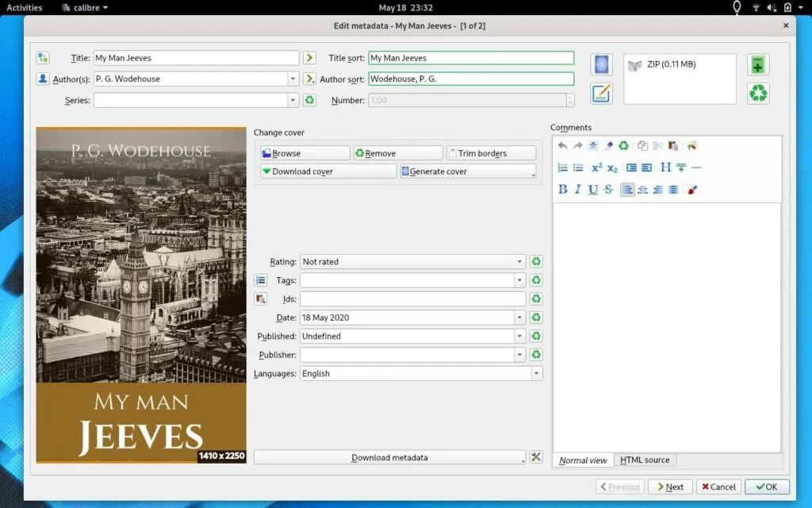Paste identifier using icon beside Ids

(x=260, y=298)
